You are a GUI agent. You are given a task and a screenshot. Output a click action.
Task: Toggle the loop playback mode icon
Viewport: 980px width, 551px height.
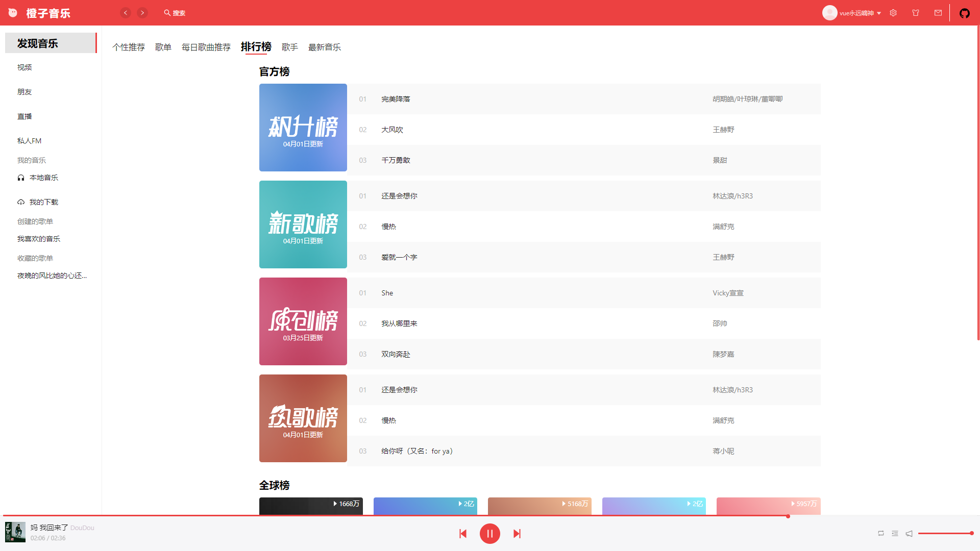pos(880,533)
